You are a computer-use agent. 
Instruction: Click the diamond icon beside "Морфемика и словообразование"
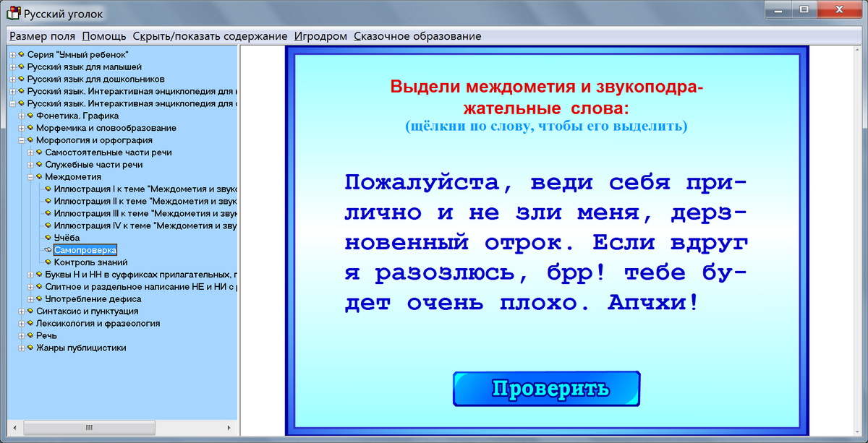click(30, 127)
